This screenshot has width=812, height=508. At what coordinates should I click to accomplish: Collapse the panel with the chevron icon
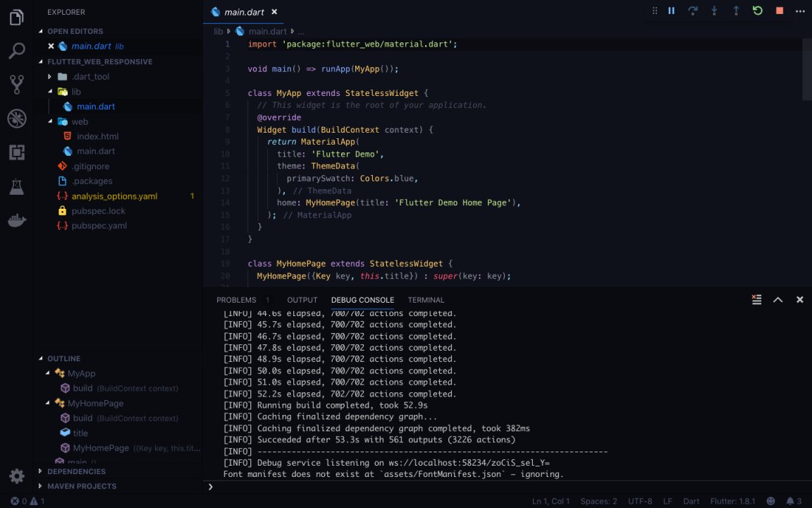click(777, 299)
